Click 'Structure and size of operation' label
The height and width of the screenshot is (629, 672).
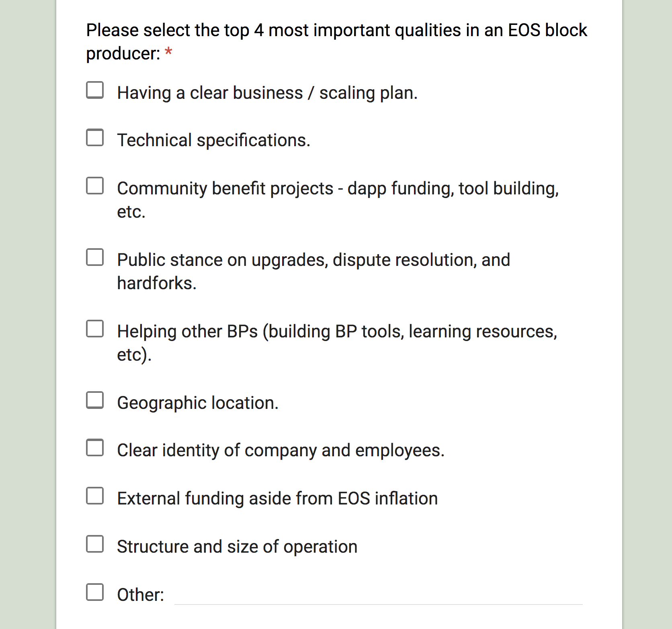click(237, 547)
